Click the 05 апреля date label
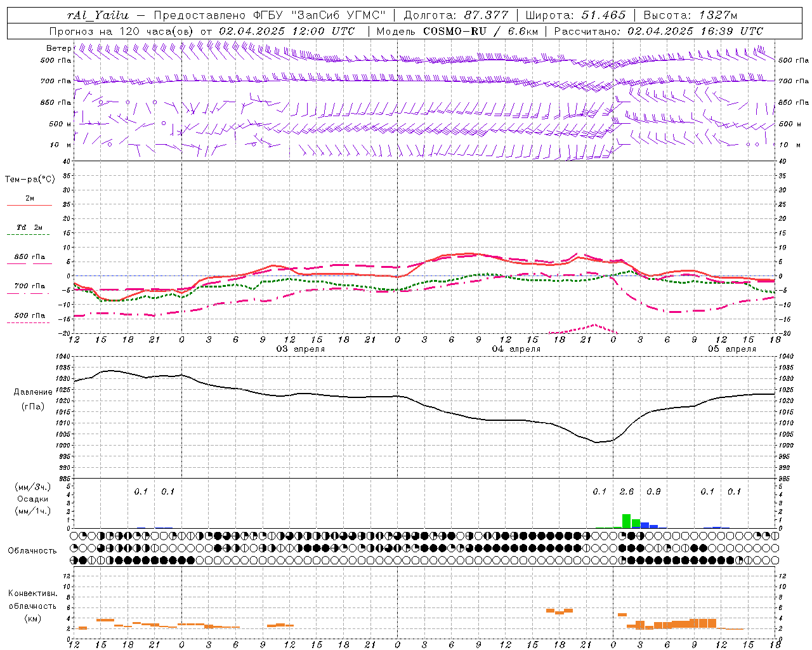 coord(732,349)
